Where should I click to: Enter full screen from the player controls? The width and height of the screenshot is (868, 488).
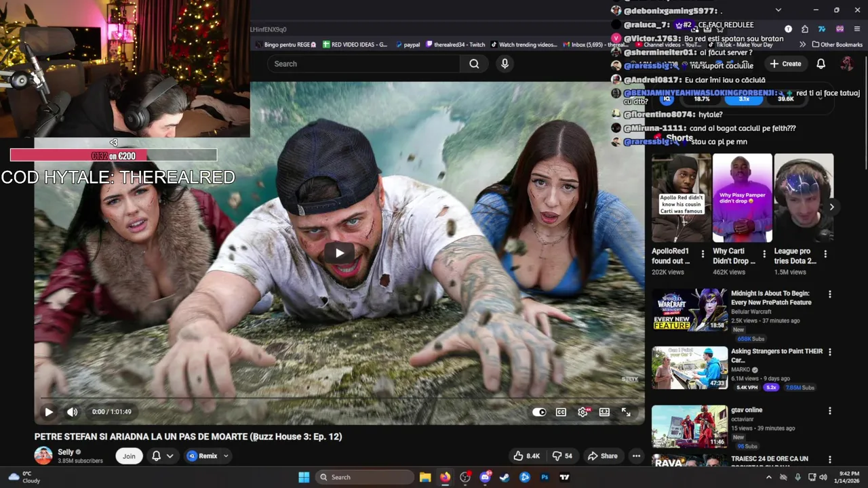click(x=626, y=411)
